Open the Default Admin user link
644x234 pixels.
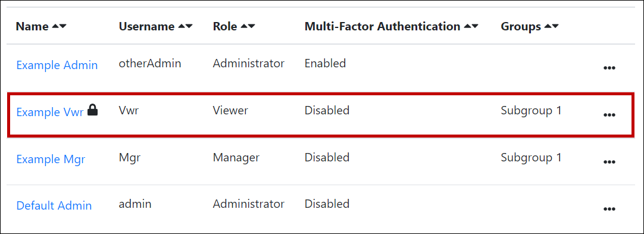click(54, 205)
